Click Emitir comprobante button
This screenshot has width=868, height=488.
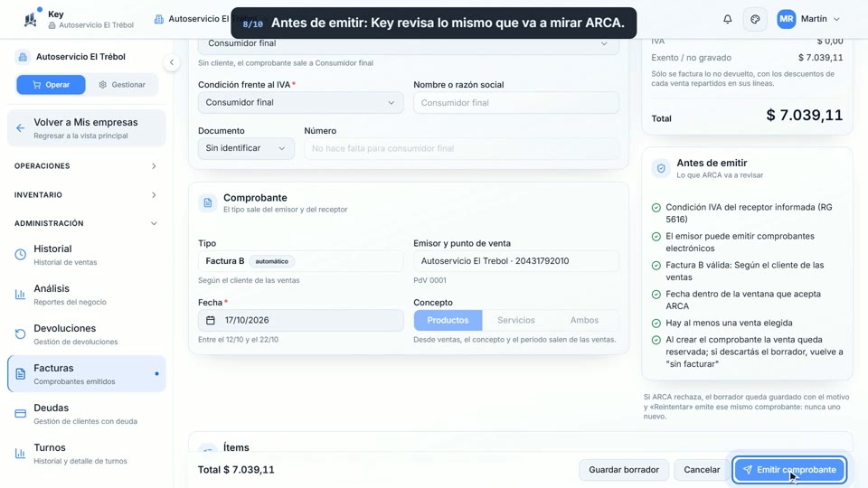tap(790, 470)
